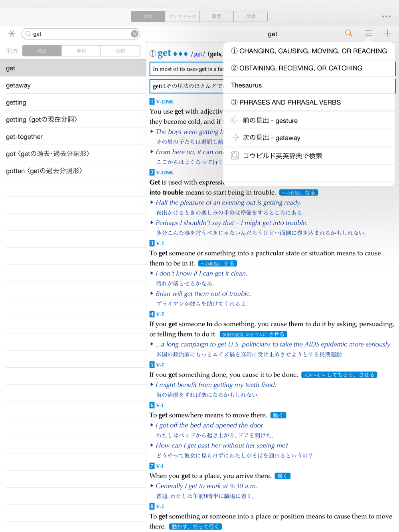Click example 'Generally I get to work at 9:30 a.m.'
The width and height of the screenshot is (399, 532).
(x=206, y=486)
